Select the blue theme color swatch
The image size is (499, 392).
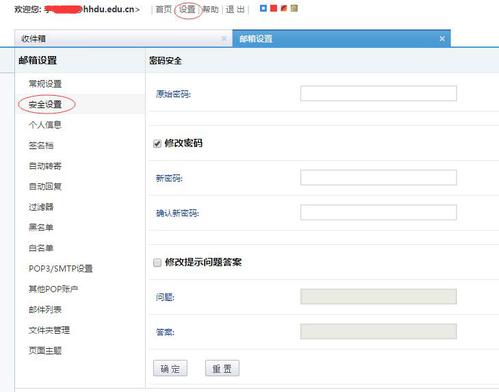pyautogui.click(x=263, y=8)
